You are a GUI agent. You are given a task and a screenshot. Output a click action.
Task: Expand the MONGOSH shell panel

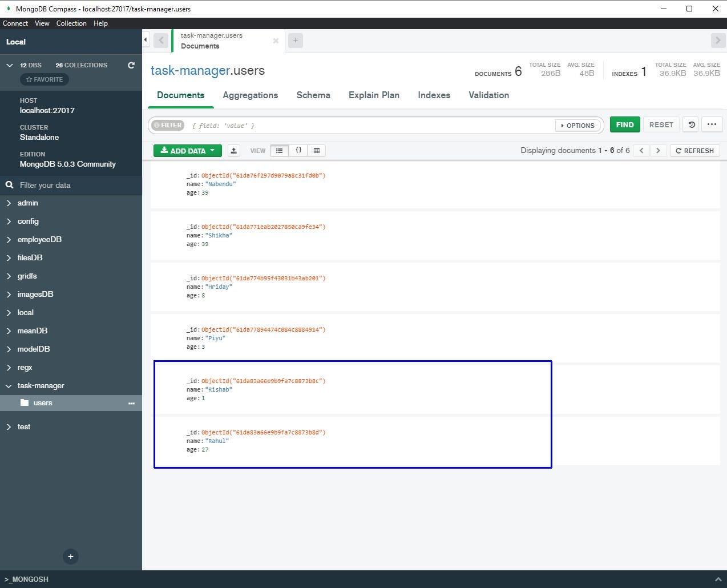[x=717, y=579]
